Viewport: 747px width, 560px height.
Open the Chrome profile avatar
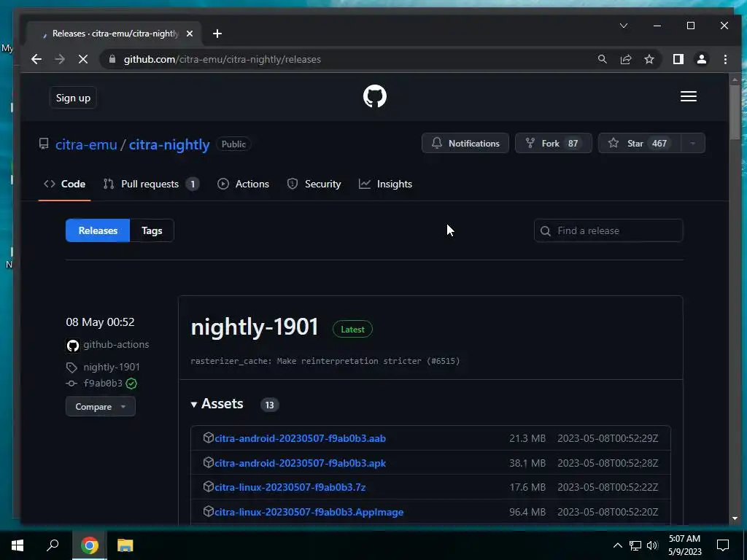click(x=701, y=59)
